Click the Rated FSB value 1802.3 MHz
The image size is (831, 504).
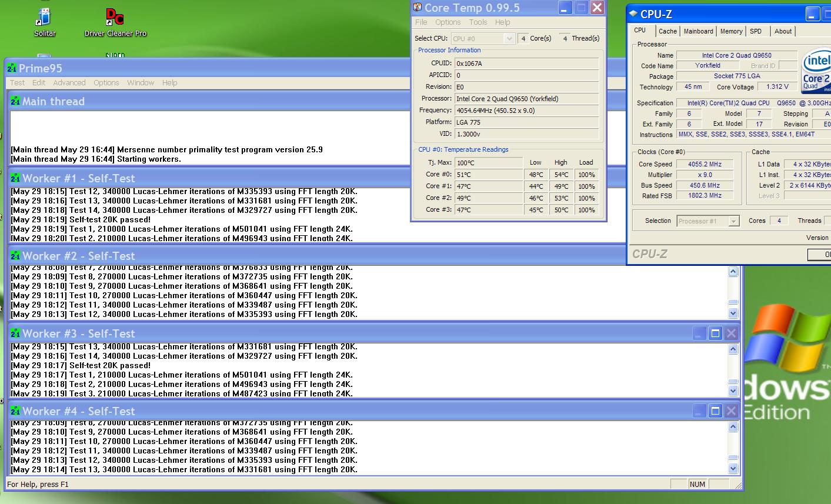[x=705, y=196]
